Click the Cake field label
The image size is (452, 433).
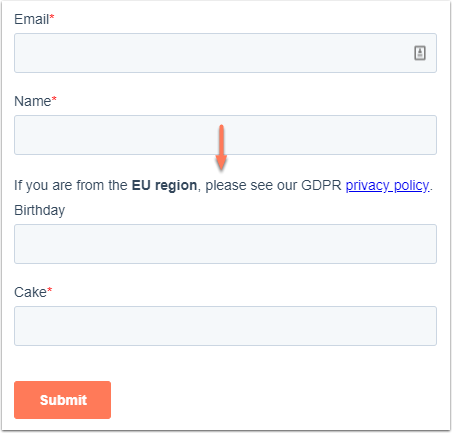coord(30,292)
